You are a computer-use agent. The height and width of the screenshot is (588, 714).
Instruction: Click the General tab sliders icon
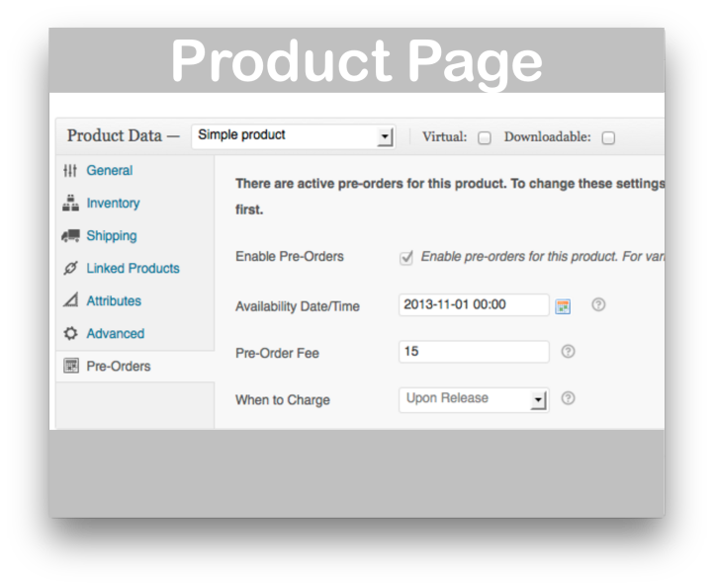coord(70,171)
